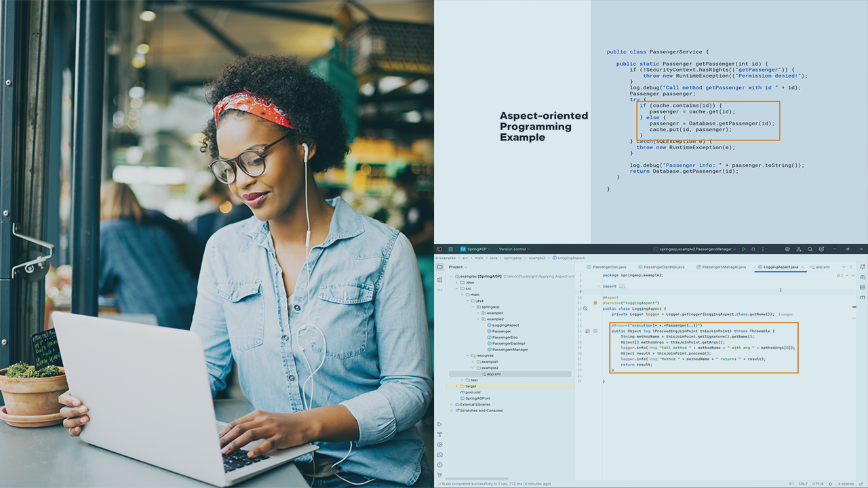Image resolution: width=868 pixels, height=488 pixels.
Task: Open the main menu hamburger icon
Action: (450, 249)
